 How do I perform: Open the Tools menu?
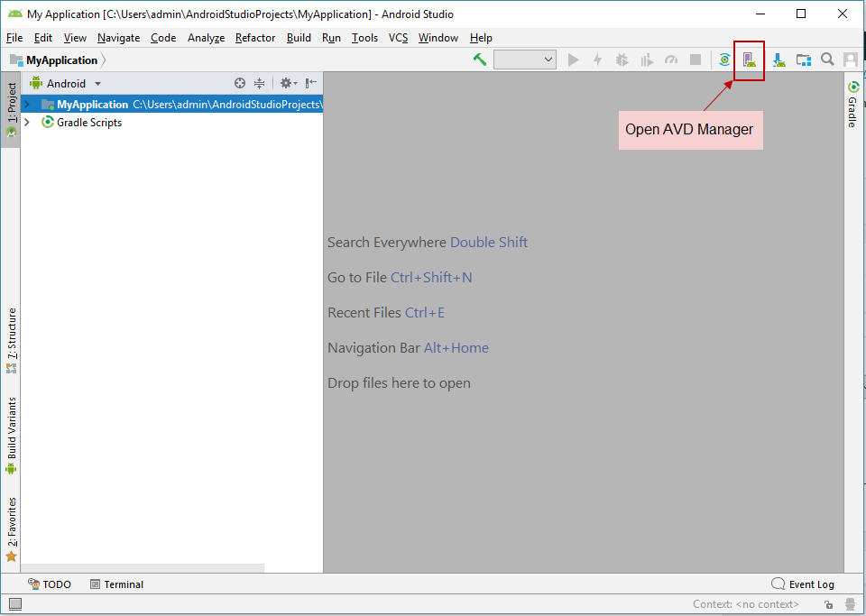(365, 38)
